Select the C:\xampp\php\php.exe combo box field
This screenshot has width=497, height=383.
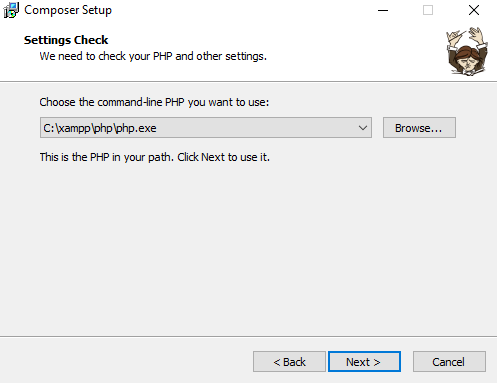tap(206, 127)
